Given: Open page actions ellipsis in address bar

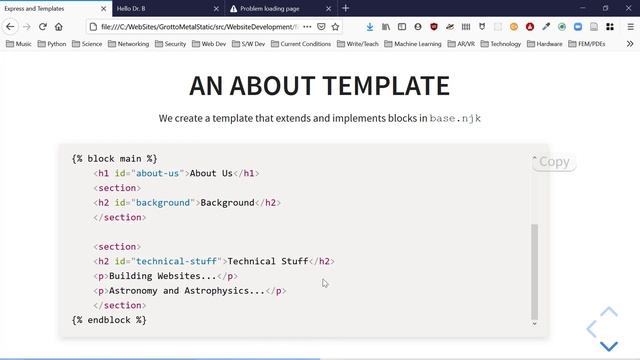Looking at the screenshot, I should [x=307, y=27].
